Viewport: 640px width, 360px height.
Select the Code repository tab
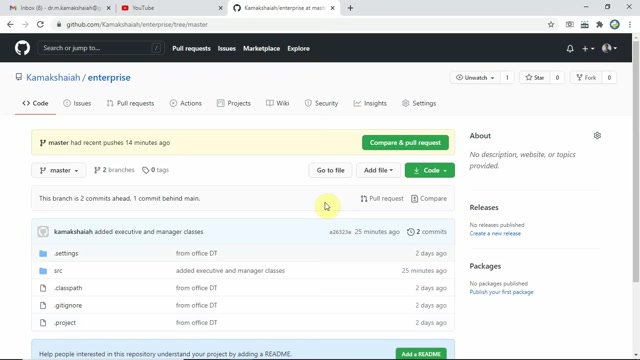pyautogui.click(x=35, y=103)
